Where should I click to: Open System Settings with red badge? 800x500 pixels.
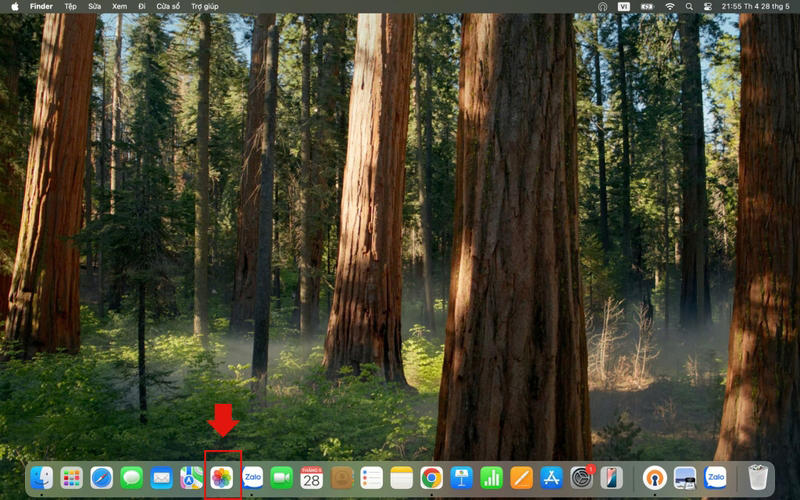click(582, 477)
